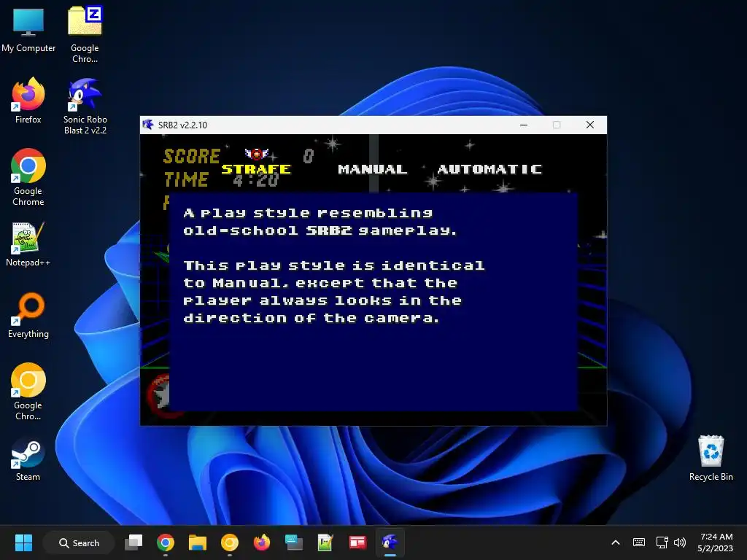This screenshot has width=747, height=560.
Task: Switch to SRB2 on the taskbar
Action: point(390,542)
